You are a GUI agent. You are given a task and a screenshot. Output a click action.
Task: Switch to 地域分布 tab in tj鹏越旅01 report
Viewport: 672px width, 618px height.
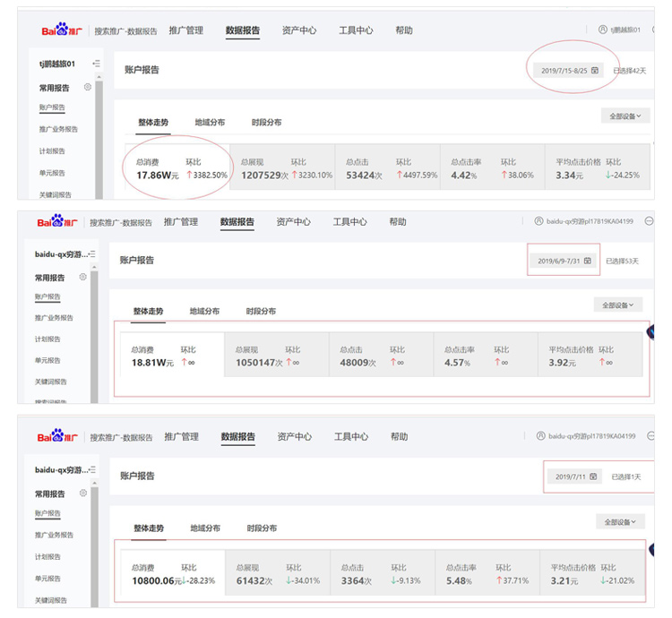point(210,122)
